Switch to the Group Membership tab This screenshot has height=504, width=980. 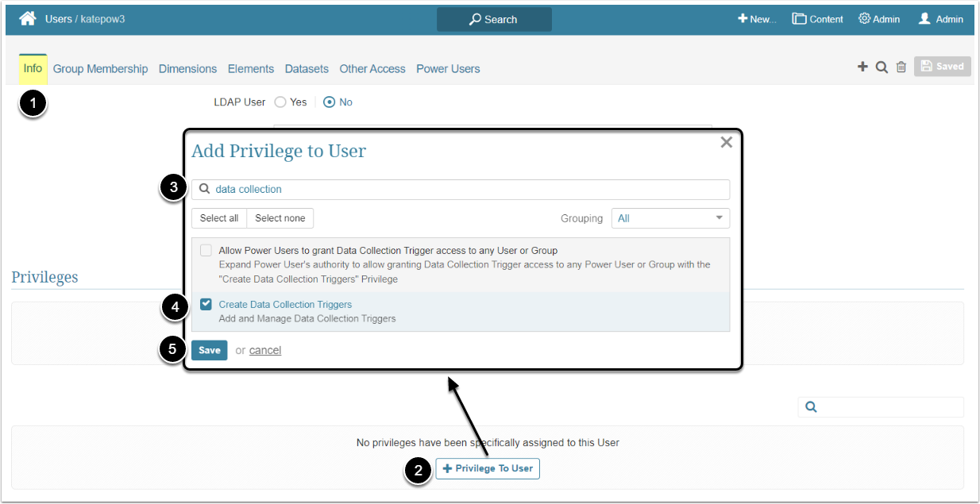pos(100,69)
